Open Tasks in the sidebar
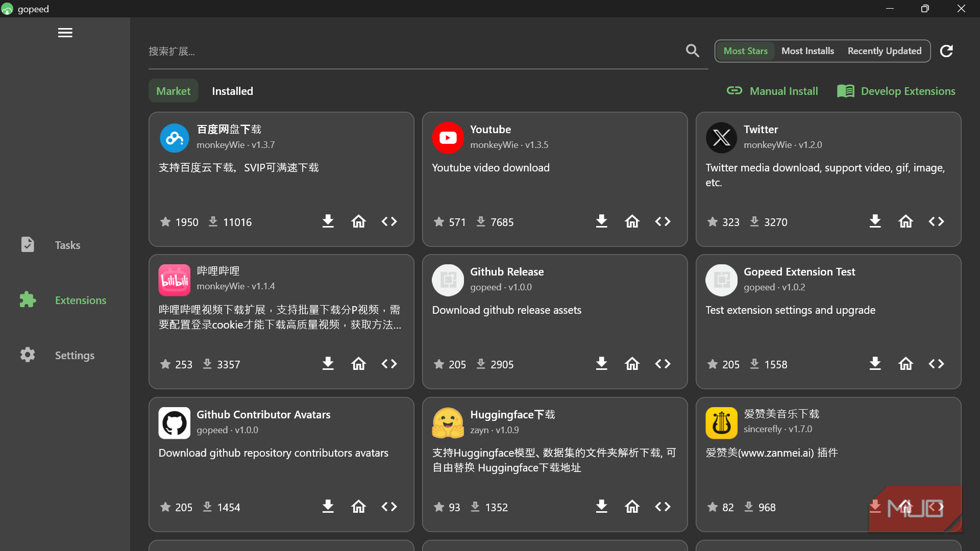The height and width of the screenshot is (551, 980). pos(65,245)
